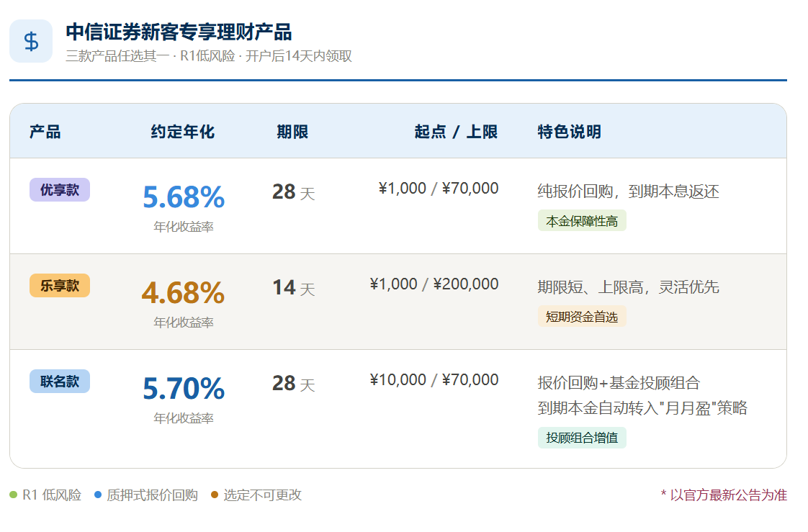
Task: Click the 5.70% annualized rate
Action: [184, 389]
